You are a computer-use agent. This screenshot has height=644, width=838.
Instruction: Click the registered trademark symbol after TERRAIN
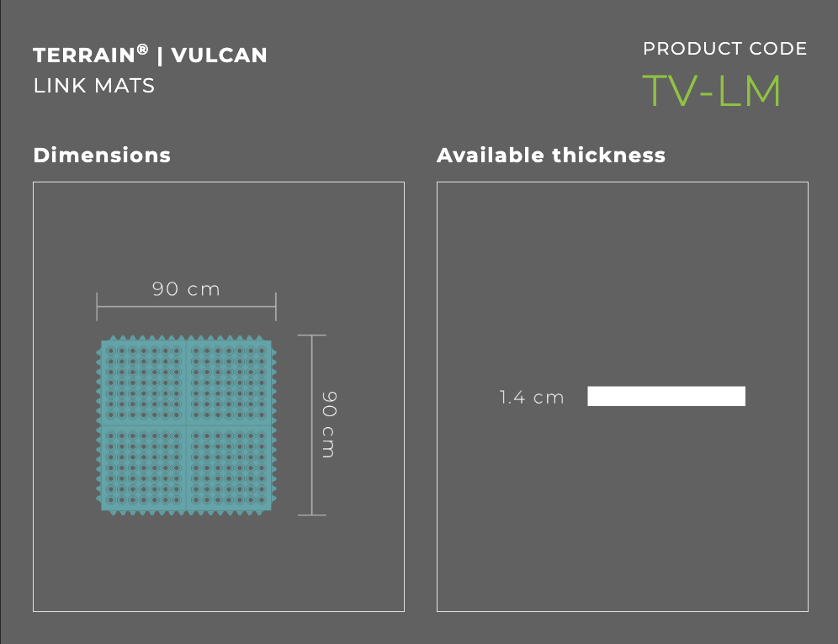[x=143, y=50]
